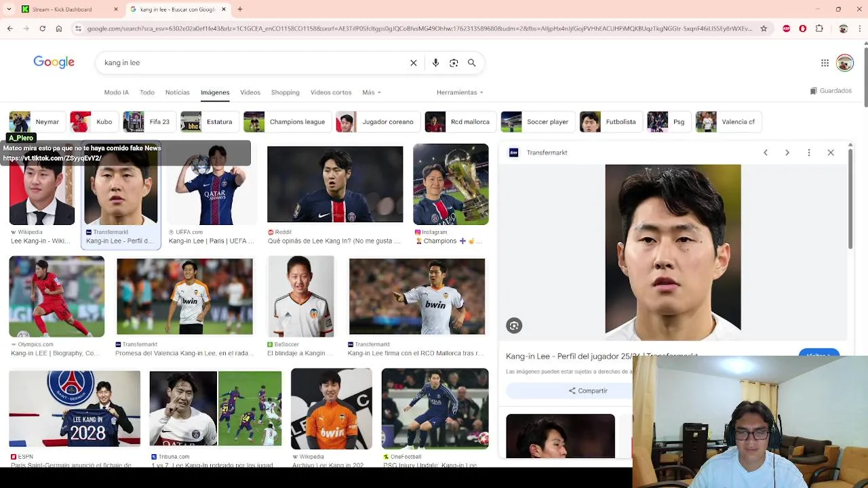Image resolution: width=868 pixels, height=488 pixels.
Task: Switch to Modo IA tab
Action: point(116,92)
